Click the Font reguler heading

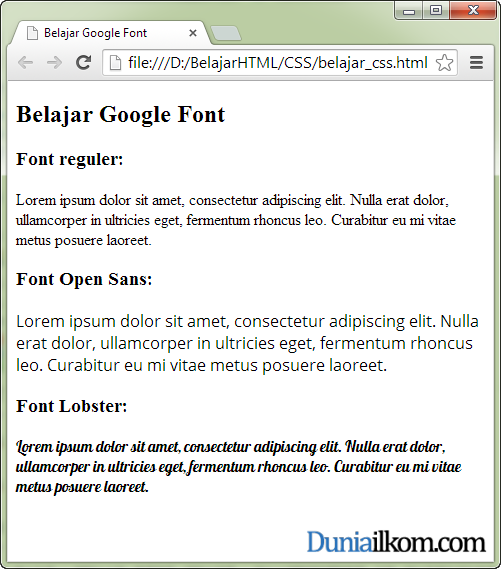(x=70, y=159)
